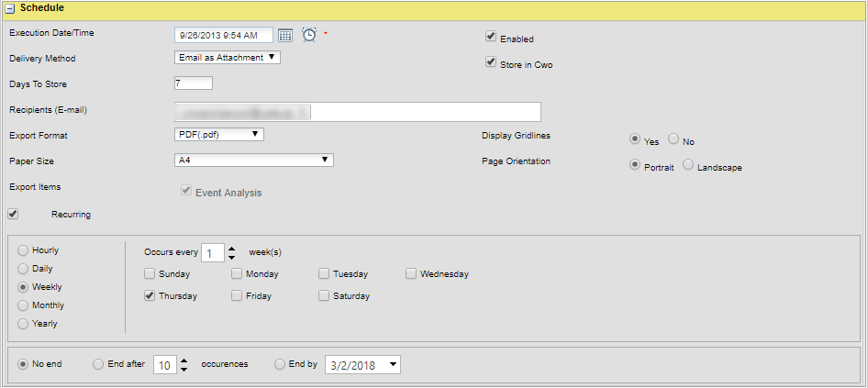Uncheck the Thursday checkbox

(x=150, y=295)
